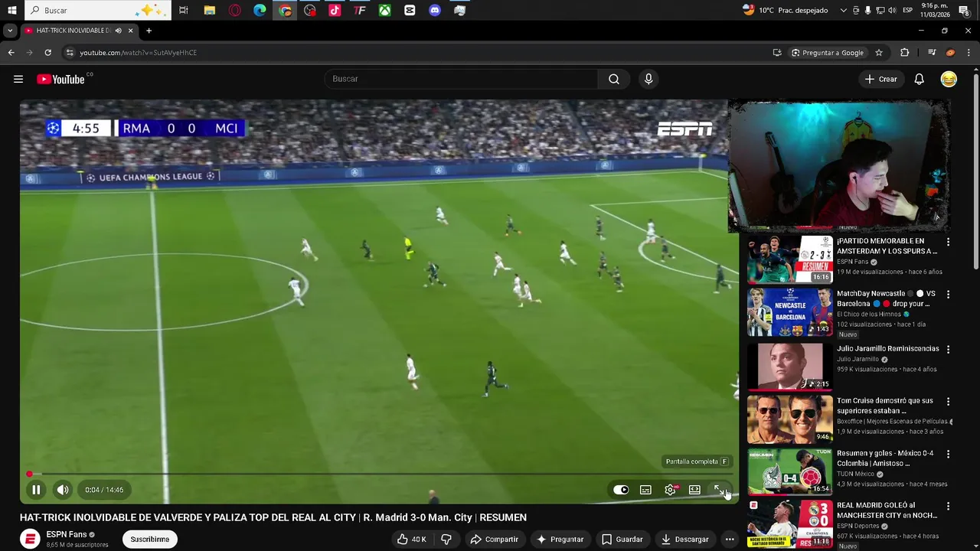Click the youtube.com address bar URL
Image resolution: width=980 pixels, height=551 pixels.
[139, 53]
